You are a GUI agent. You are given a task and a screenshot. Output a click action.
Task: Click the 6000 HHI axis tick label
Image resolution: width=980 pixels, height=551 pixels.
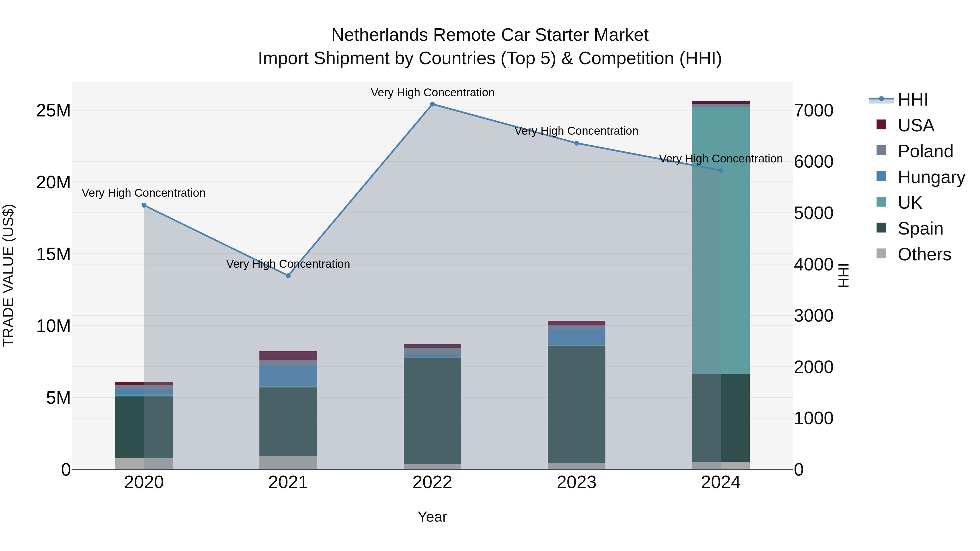(x=814, y=162)
